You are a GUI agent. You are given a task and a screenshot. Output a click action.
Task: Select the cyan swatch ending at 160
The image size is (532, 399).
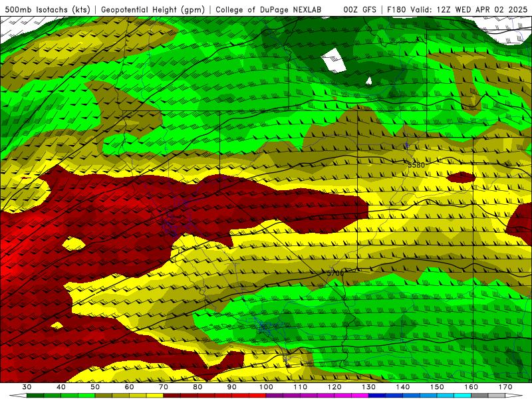tap(462, 396)
